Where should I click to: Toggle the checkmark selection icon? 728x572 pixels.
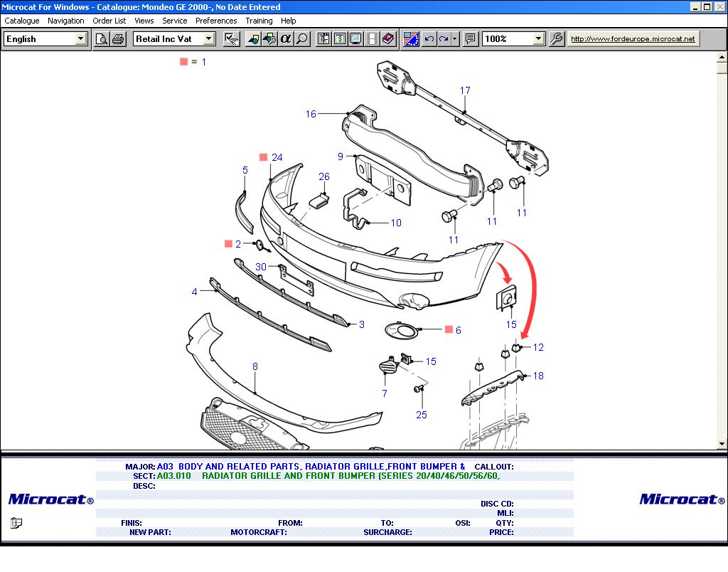click(232, 39)
